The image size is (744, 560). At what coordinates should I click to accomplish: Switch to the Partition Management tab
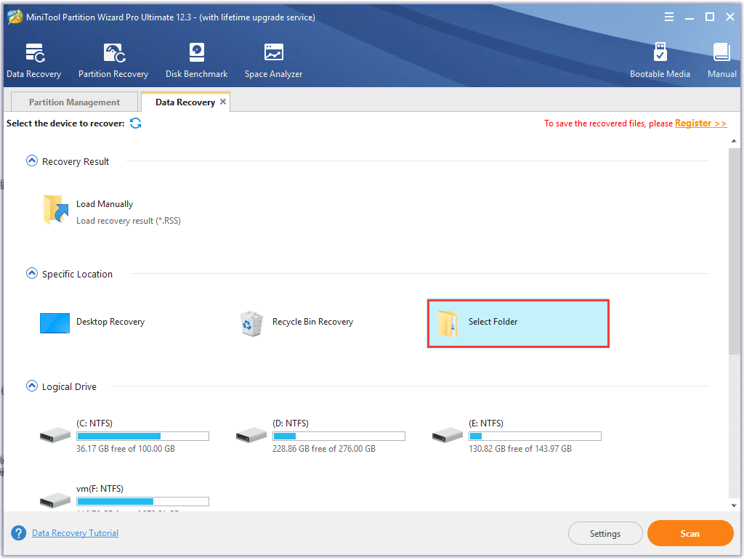pos(75,102)
